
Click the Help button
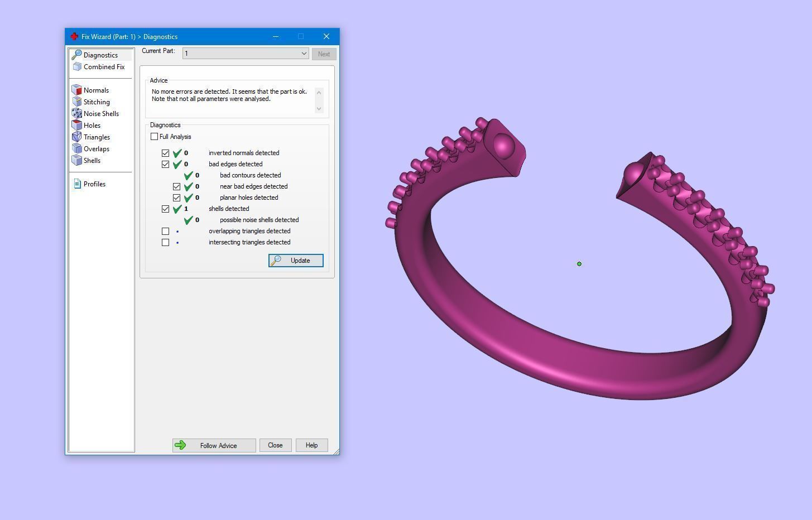coord(311,445)
